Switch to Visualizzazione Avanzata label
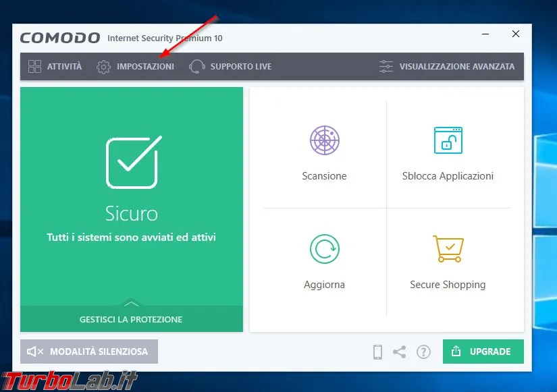This screenshot has height=392, width=557. click(457, 66)
